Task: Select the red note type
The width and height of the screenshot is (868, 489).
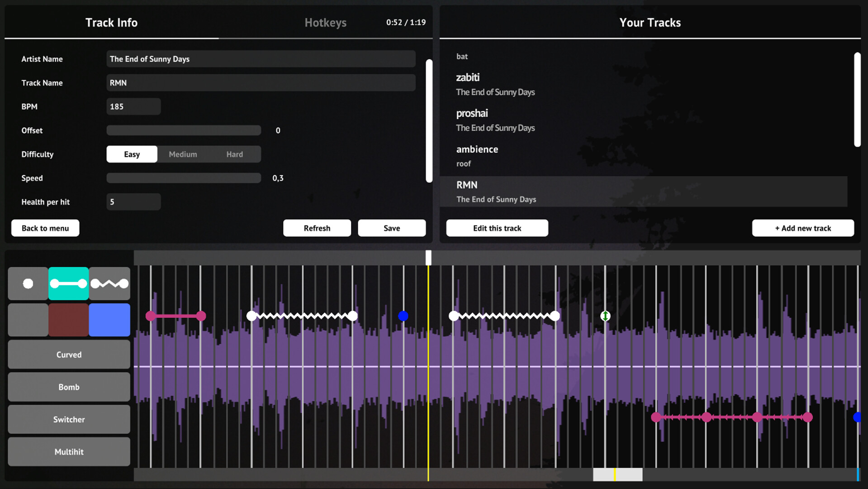Action: 68,320
